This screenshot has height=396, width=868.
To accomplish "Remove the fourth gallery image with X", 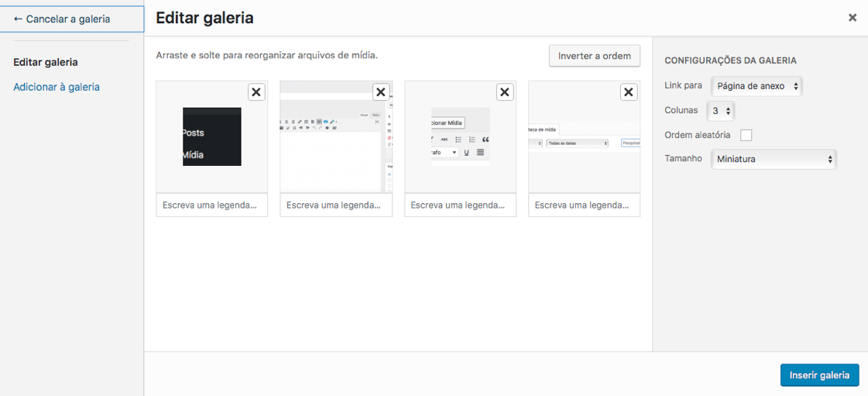I will pos(629,92).
